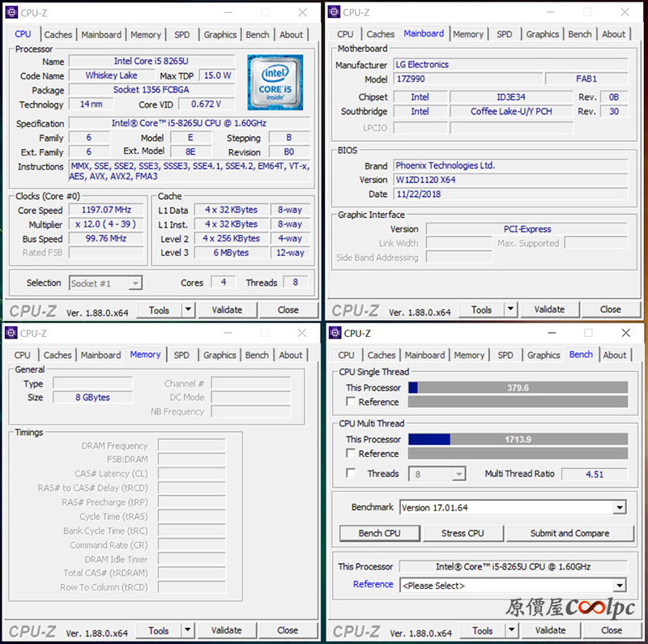Click Validate button in CPU window

228,309
